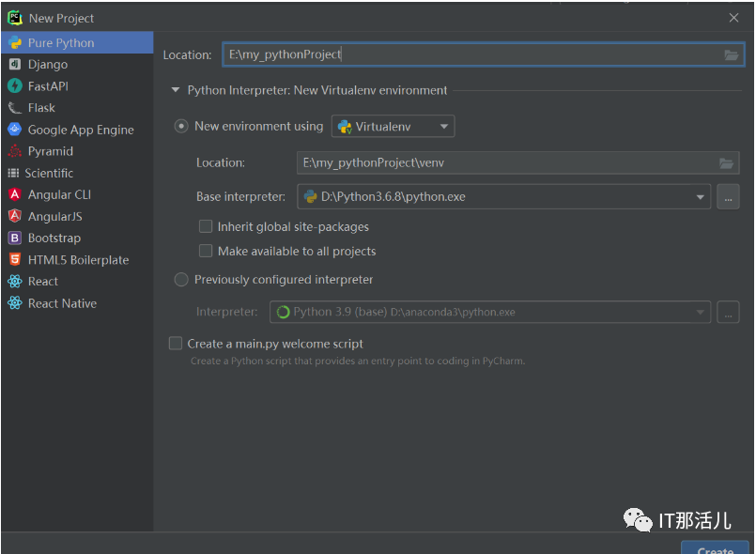Click the Angular CLI icon
756x554 pixels.
point(15,194)
